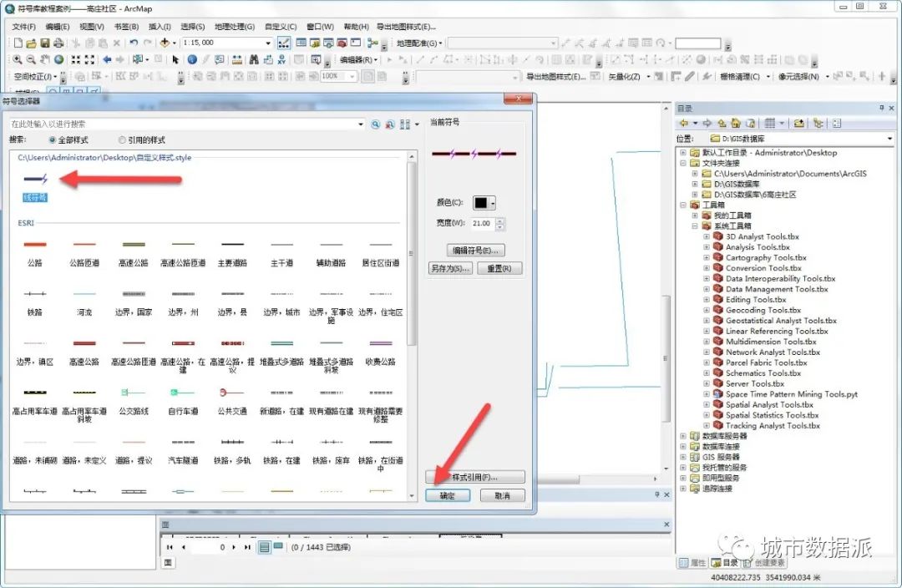The height and width of the screenshot is (588, 902).
Task: Open the 编辑(E) menu
Action: [58, 27]
